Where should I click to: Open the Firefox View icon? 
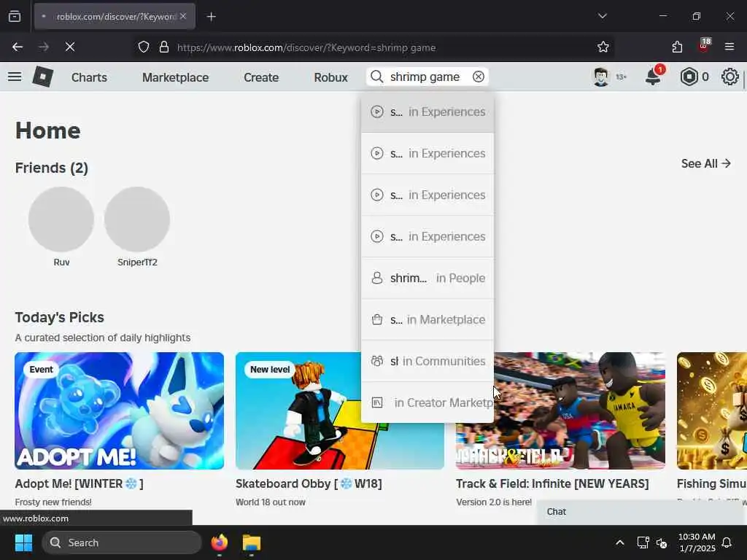[x=15, y=16]
